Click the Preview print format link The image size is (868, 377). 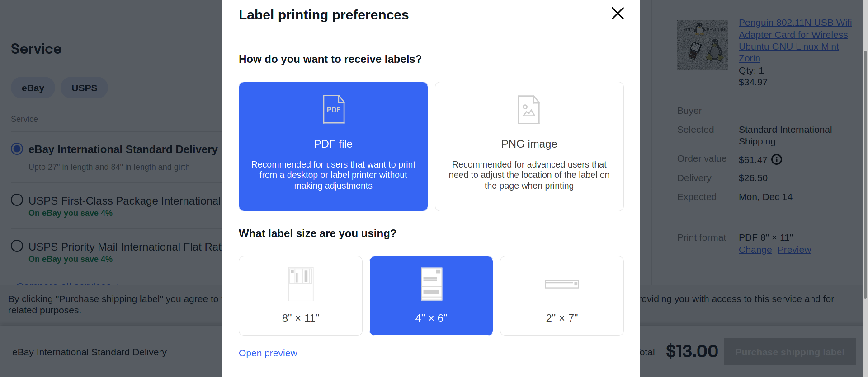(x=794, y=250)
